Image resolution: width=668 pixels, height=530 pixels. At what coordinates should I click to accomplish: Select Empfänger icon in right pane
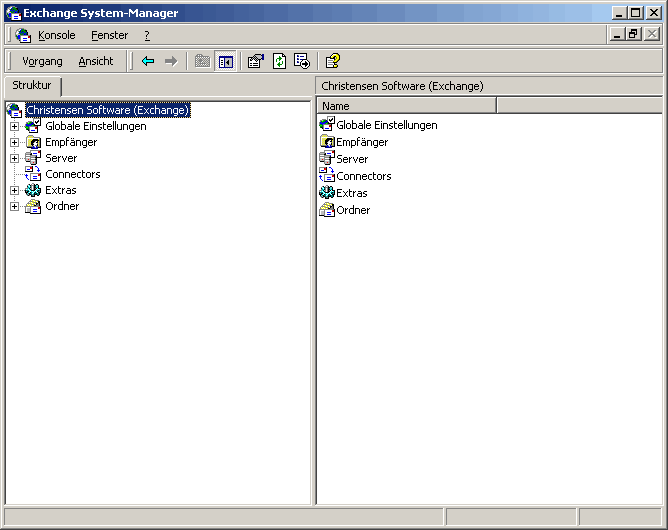click(326, 142)
